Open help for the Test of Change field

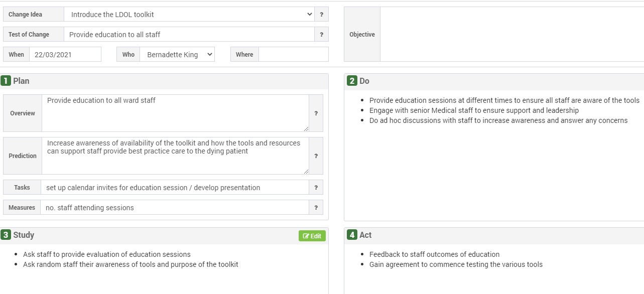(321, 35)
